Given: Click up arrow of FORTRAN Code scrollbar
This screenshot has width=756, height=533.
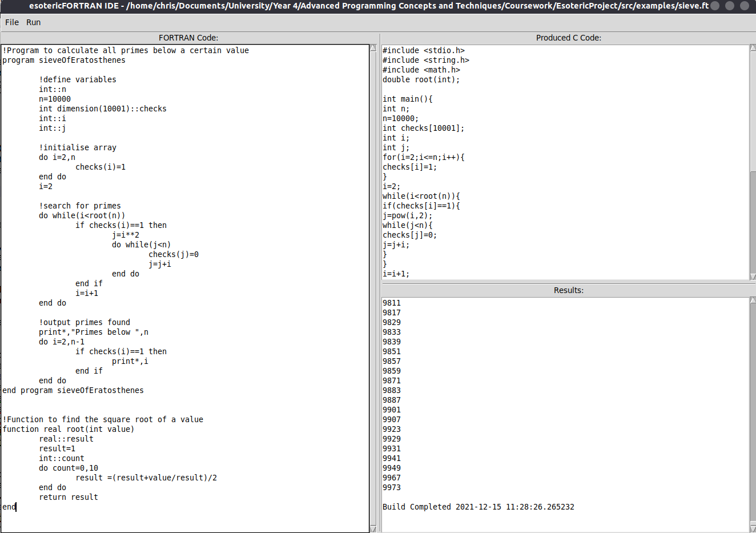Looking at the screenshot, I should (x=373, y=48).
